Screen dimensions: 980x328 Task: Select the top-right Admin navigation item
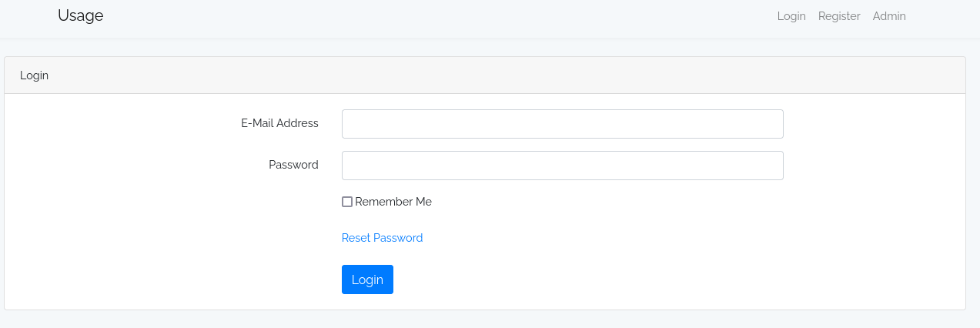coord(889,16)
